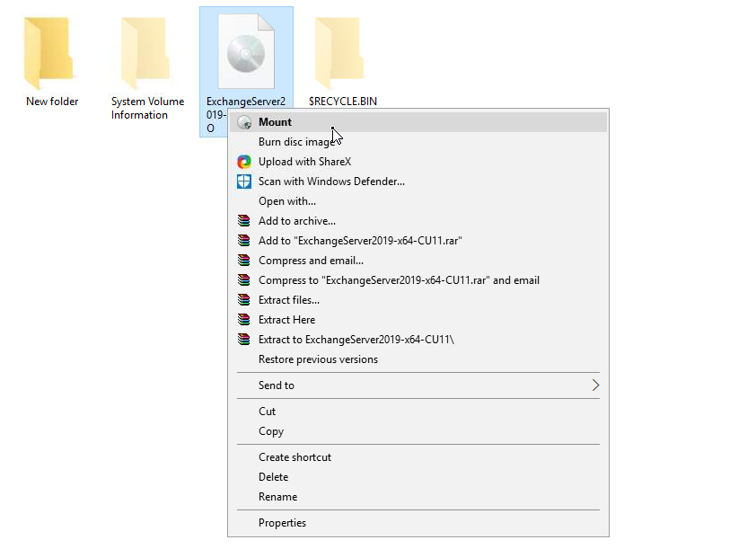Click the Windows Defender shield icon
Image resolution: width=756 pixels, height=558 pixels.
pos(244,182)
